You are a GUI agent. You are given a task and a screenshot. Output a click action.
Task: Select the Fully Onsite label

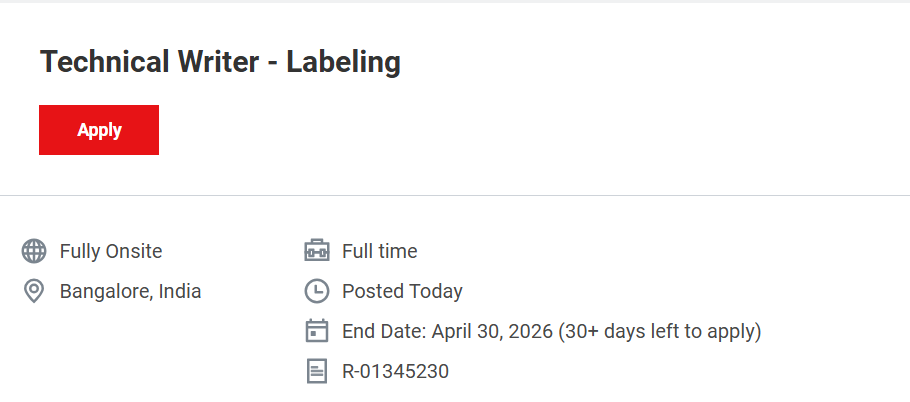coord(111,251)
